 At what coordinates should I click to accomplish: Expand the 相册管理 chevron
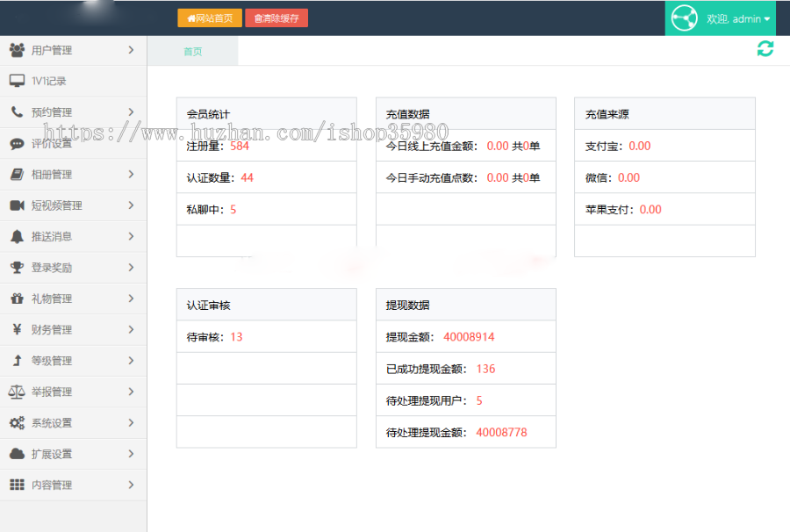[131, 175]
